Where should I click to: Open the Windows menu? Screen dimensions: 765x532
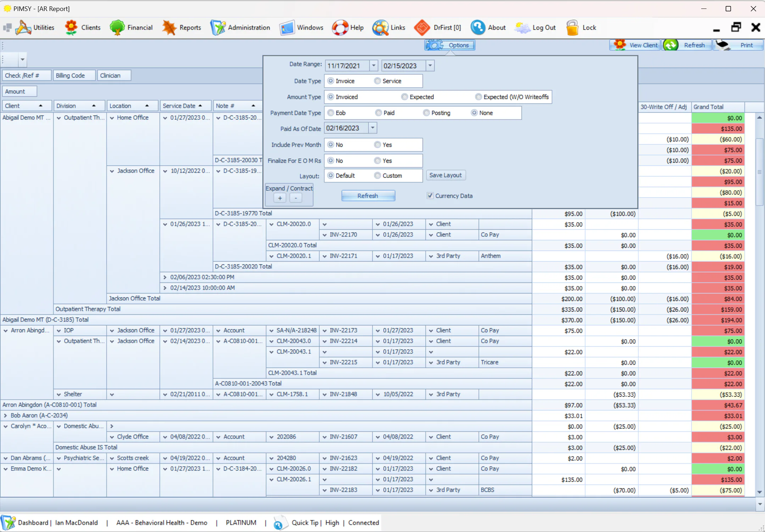301,28
